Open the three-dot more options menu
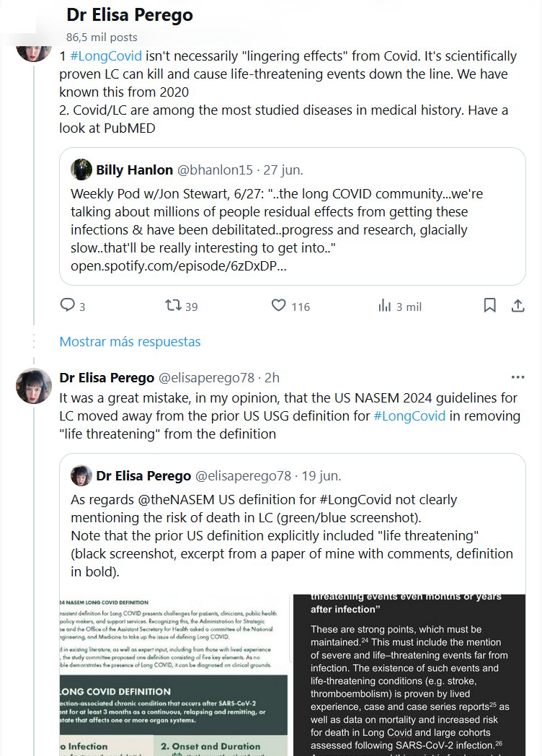Viewport: 542px width, 756px height. pos(517,377)
